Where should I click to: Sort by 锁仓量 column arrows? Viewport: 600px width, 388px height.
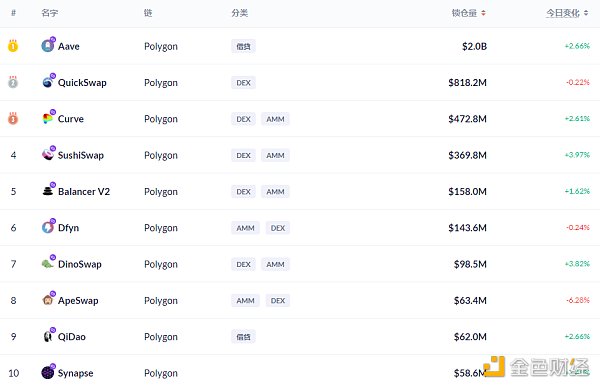click(x=483, y=13)
